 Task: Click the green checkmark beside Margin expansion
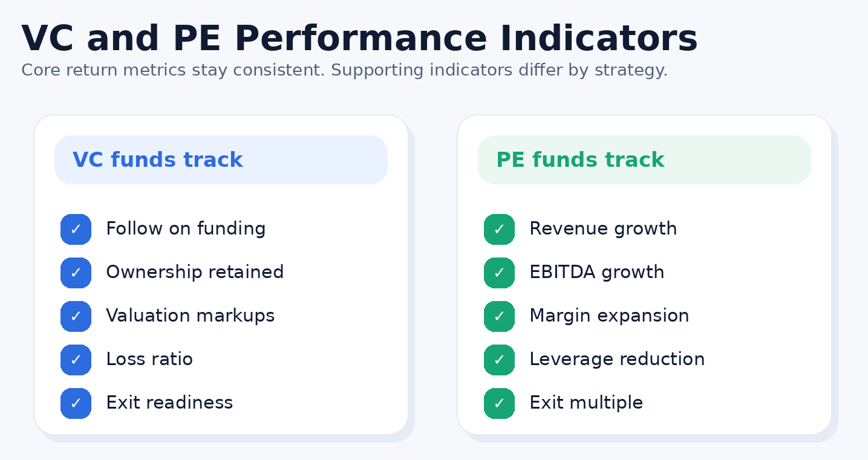499,316
